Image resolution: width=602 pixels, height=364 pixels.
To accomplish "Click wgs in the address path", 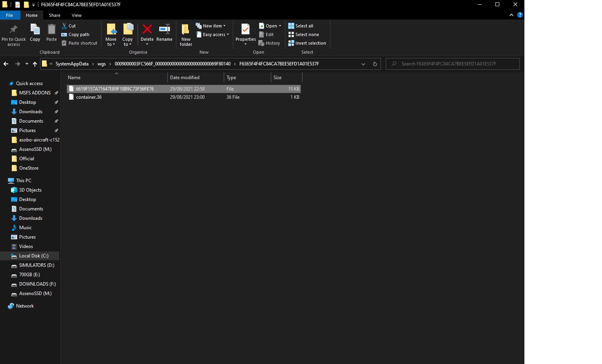I will click(102, 64).
